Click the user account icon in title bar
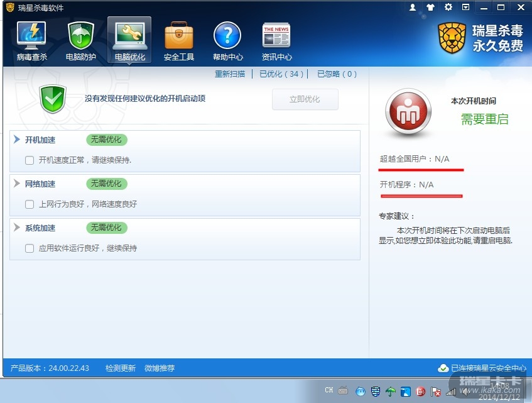This screenshot has width=532, height=403. point(413,7)
